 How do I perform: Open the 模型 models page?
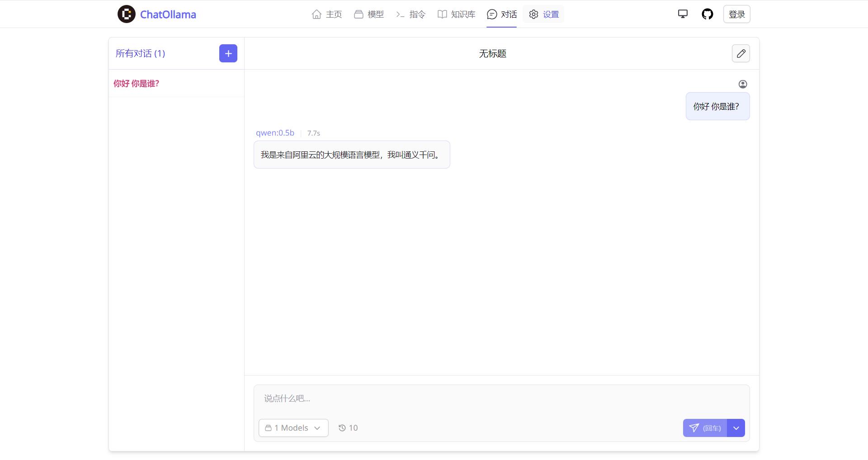coord(369,14)
